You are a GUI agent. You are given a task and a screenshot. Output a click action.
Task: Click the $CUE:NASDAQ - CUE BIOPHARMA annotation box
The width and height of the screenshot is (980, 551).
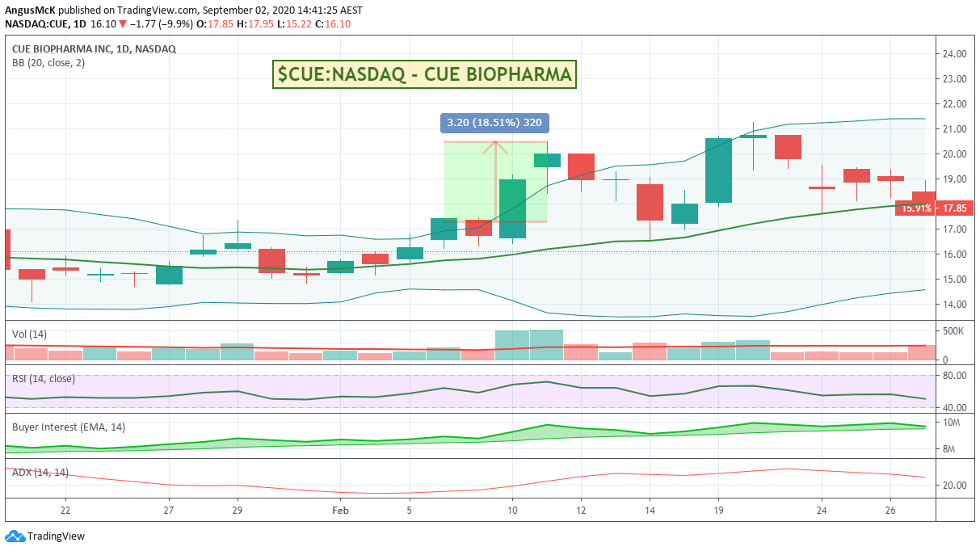pyautogui.click(x=425, y=74)
